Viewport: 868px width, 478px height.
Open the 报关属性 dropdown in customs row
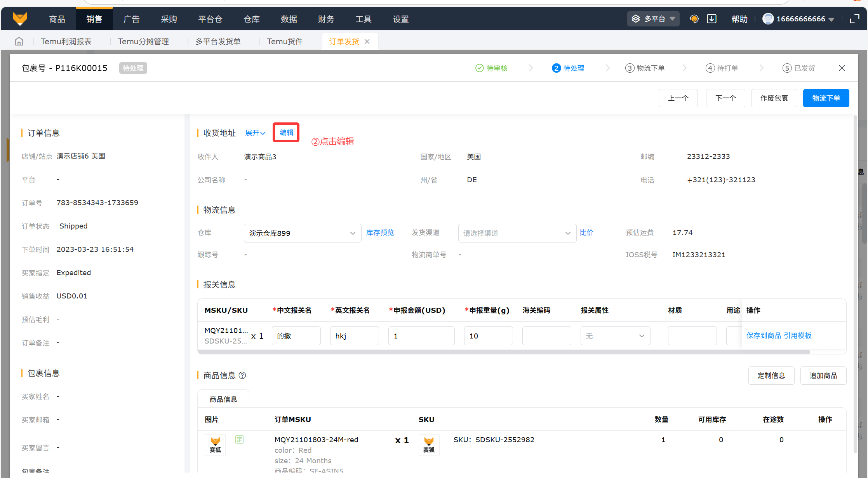click(615, 336)
